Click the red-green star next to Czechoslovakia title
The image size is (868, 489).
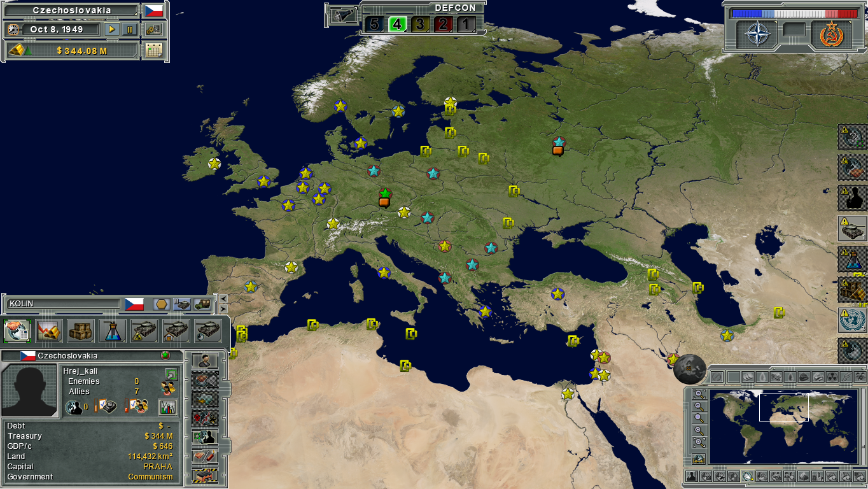pyautogui.click(x=165, y=355)
